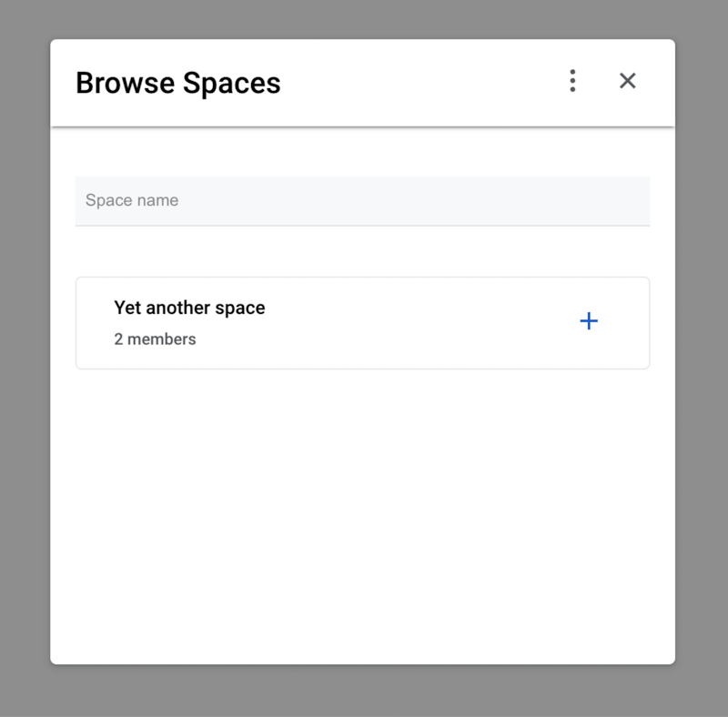Click the Yet another space title text
This screenshot has height=717, width=728.
pyautogui.click(x=189, y=308)
